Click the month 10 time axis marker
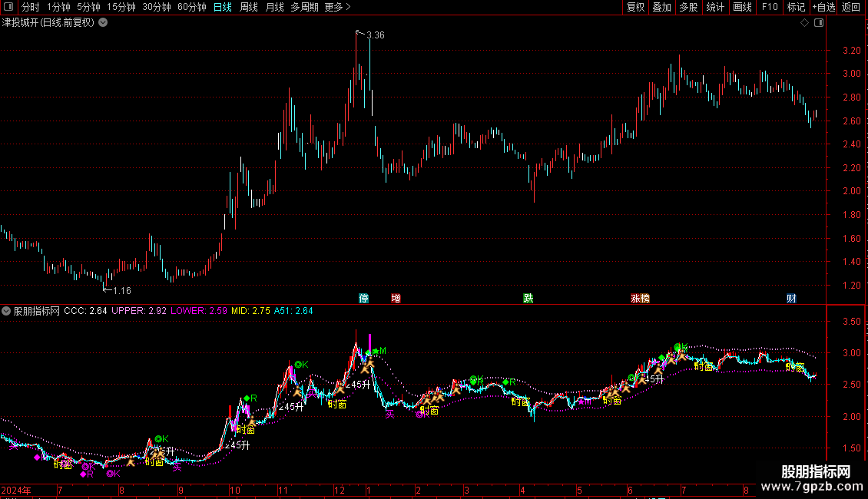This screenshot has width=868, height=499. pyautogui.click(x=235, y=490)
